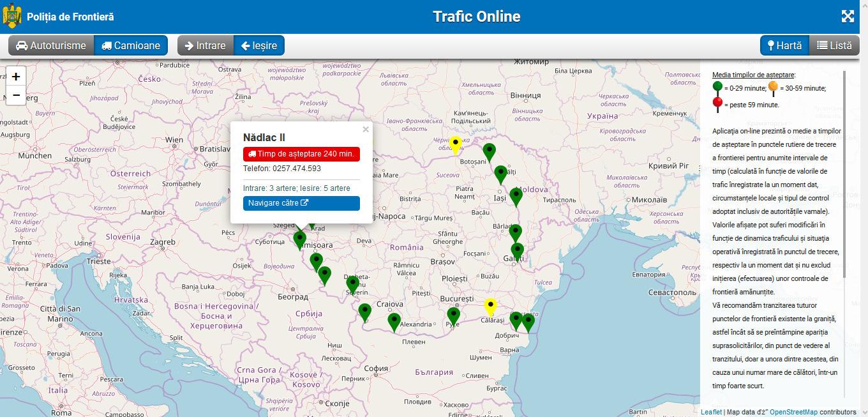Toggle direction to Ieșire
The height and width of the screenshot is (417, 868).
tap(259, 45)
